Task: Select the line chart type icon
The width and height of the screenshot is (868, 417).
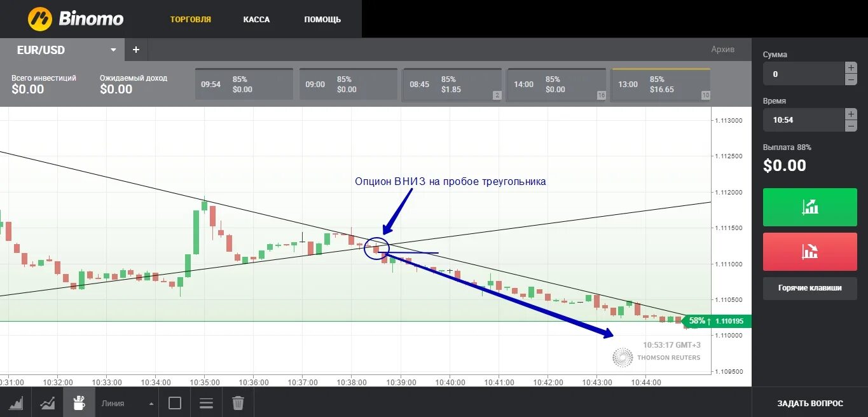Action: click(x=47, y=403)
